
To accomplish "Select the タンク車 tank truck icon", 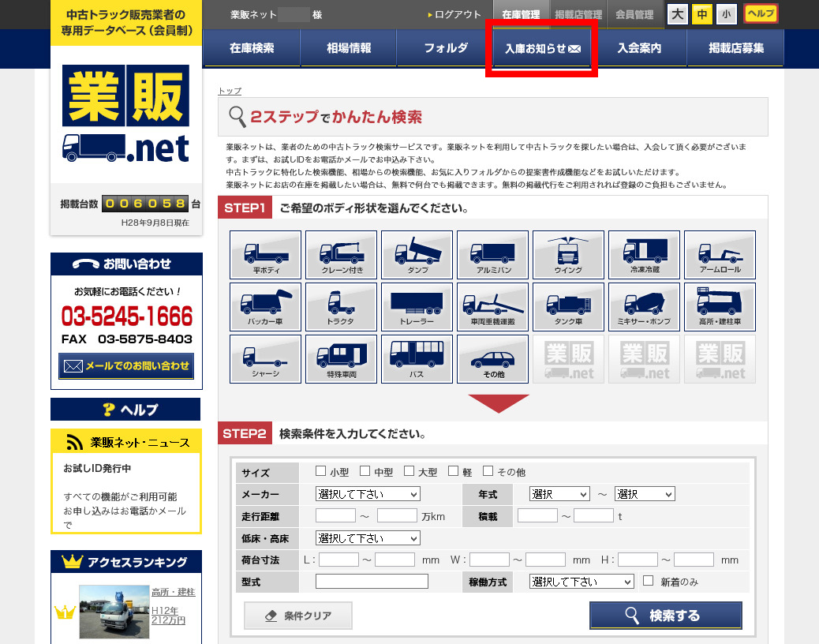I will 568,307.
